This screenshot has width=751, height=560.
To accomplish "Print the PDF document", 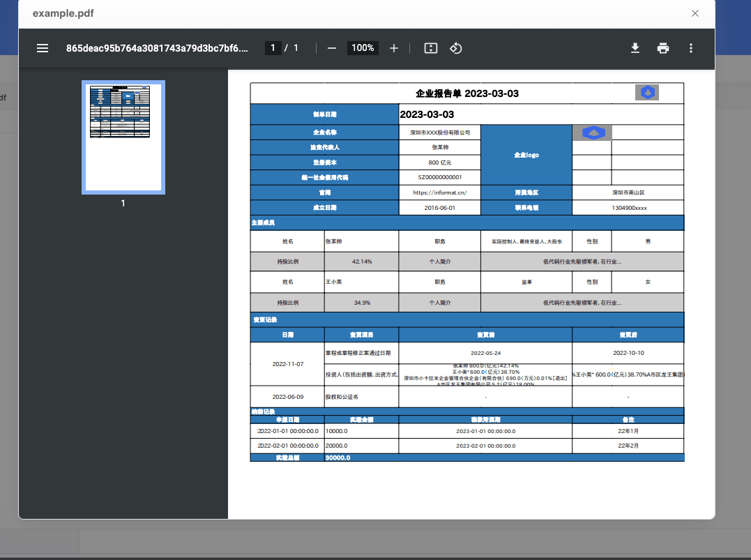I will coord(662,48).
